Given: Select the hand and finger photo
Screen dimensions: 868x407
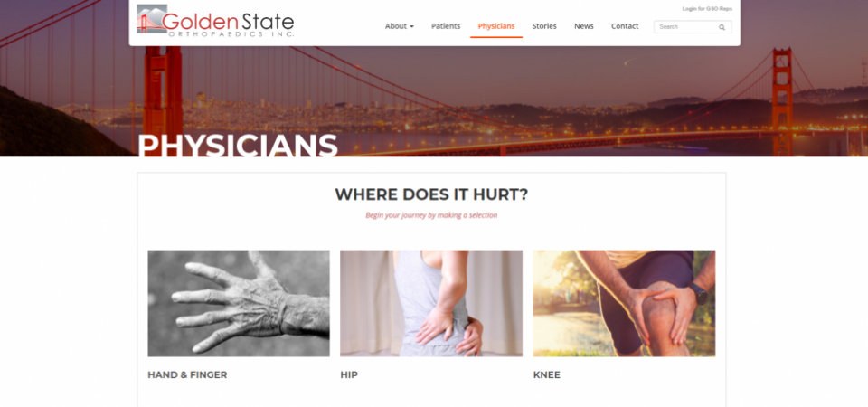Looking at the screenshot, I should [x=239, y=304].
